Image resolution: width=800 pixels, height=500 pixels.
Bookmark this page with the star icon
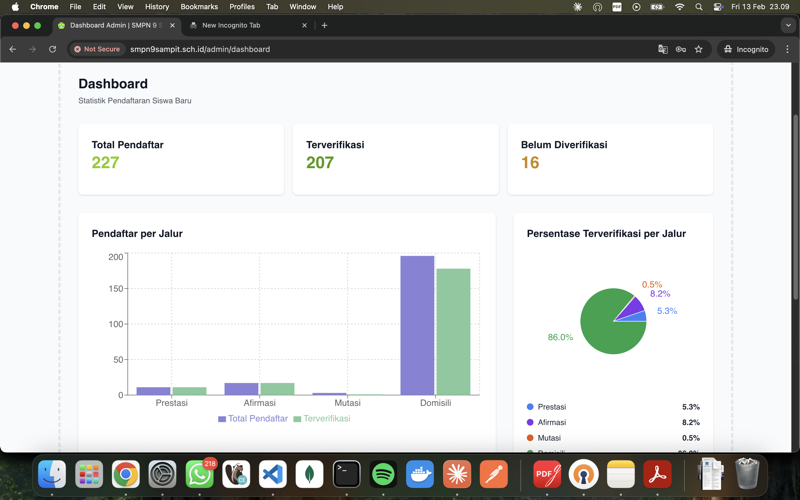tap(698, 49)
